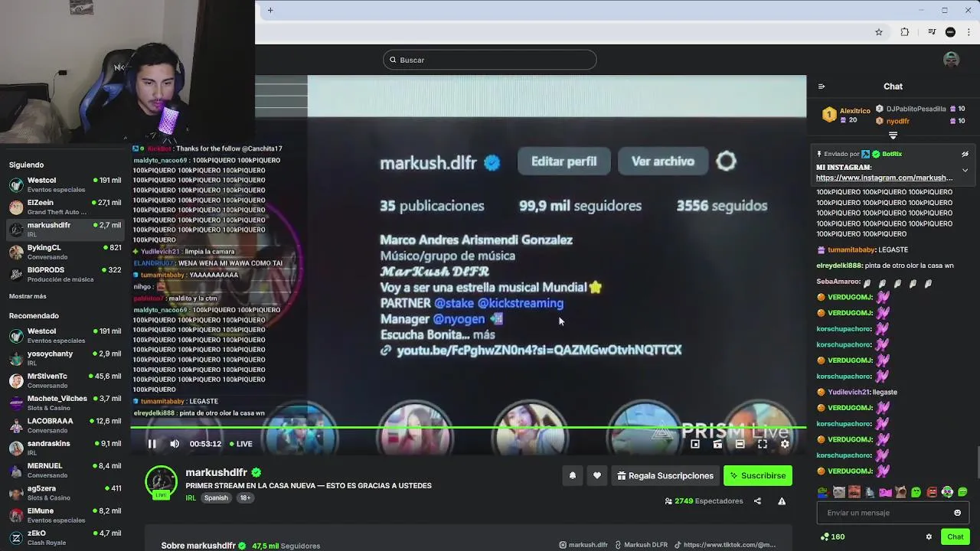Click the 18+ tag

click(245, 497)
